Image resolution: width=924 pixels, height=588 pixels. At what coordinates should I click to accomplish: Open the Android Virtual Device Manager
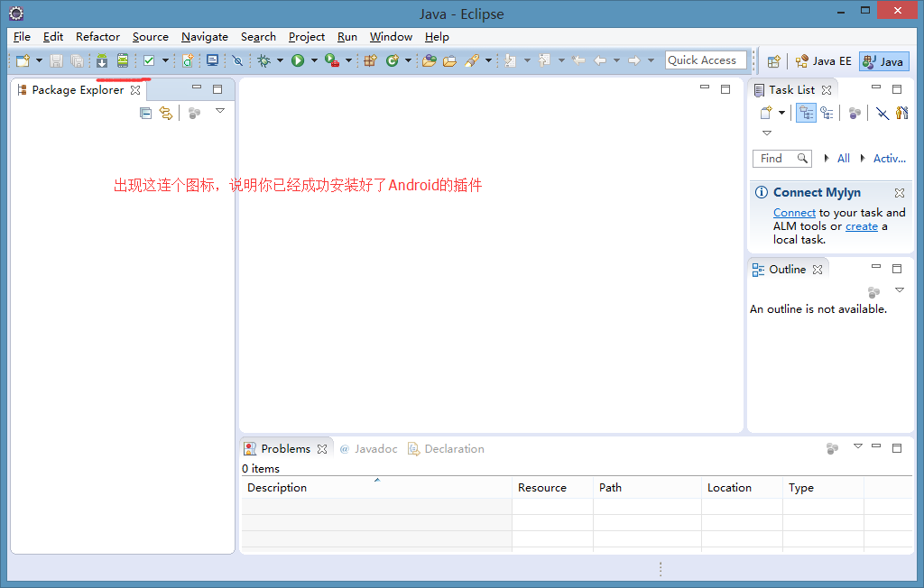(x=122, y=60)
